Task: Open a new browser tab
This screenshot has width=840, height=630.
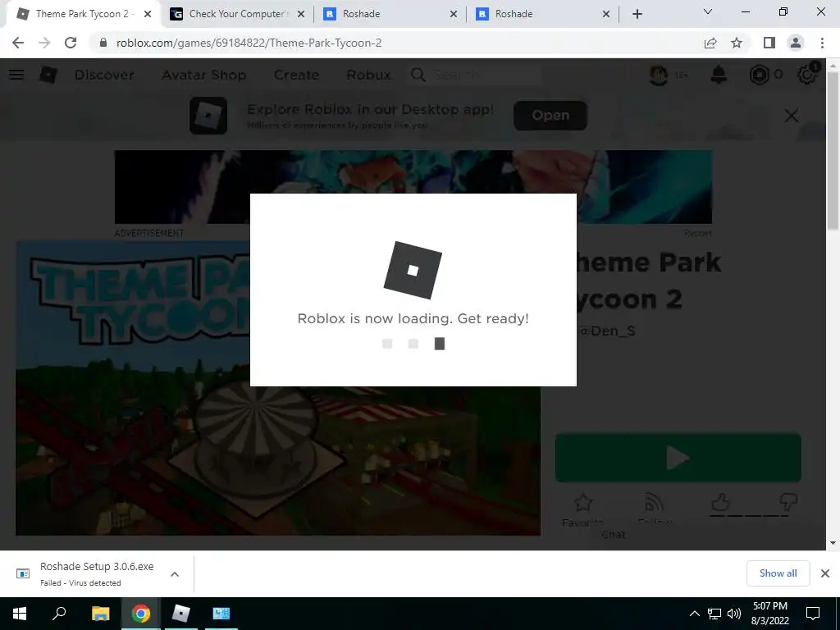Action: (637, 14)
